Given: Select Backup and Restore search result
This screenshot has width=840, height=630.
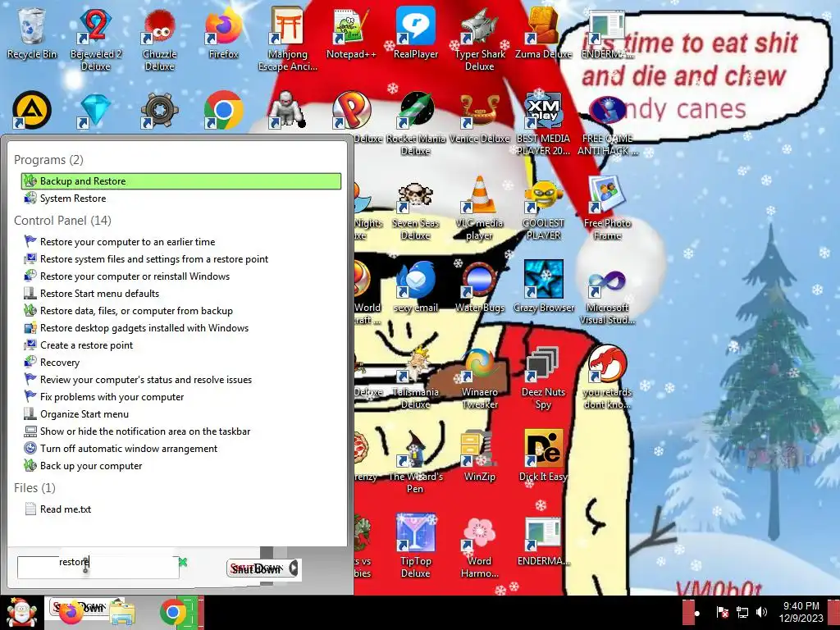Looking at the screenshot, I should coord(181,181).
